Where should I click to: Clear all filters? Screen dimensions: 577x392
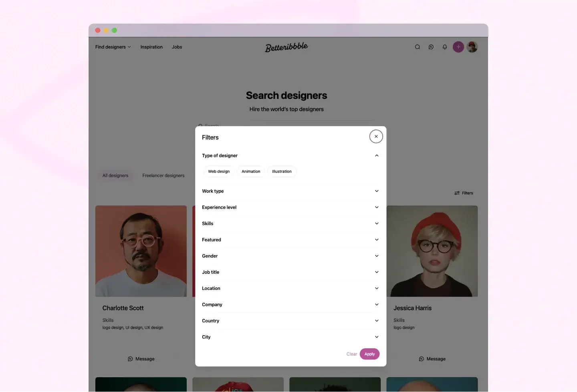[x=352, y=354]
